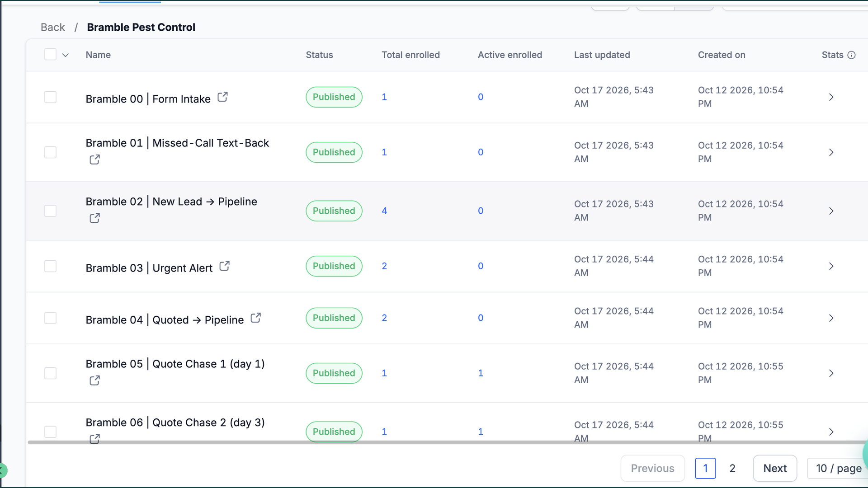The height and width of the screenshot is (488, 868).
Task: Select the Bramble 00 Form Intake row checkbox
Action: coord(50,97)
